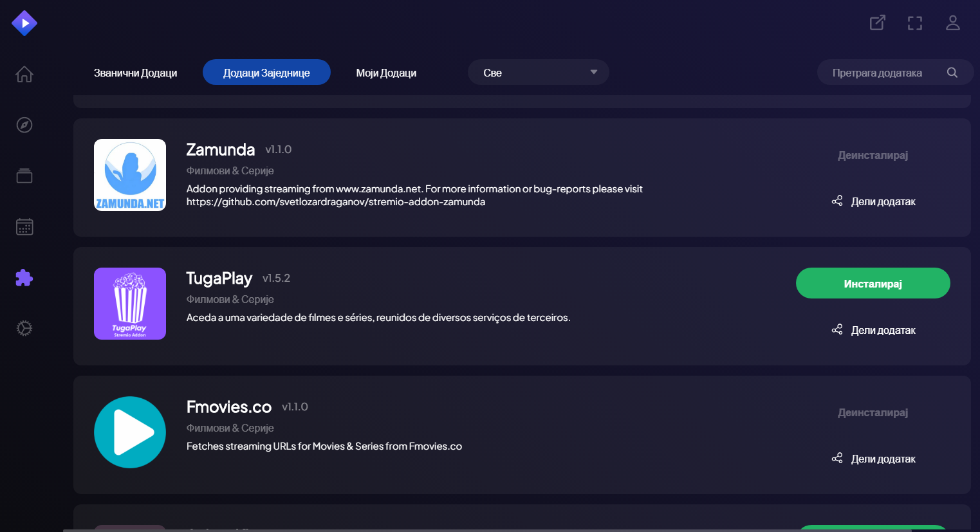The height and width of the screenshot is (532, 980).
Task: Click Fmovies.co description Fetches streaming URLs
Action: (x=324, y=446)
